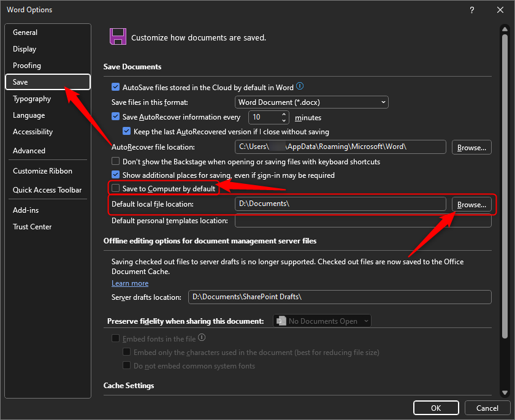Click Browse next to Default local file location
This screenshot has height=420, width=515.
471,203
